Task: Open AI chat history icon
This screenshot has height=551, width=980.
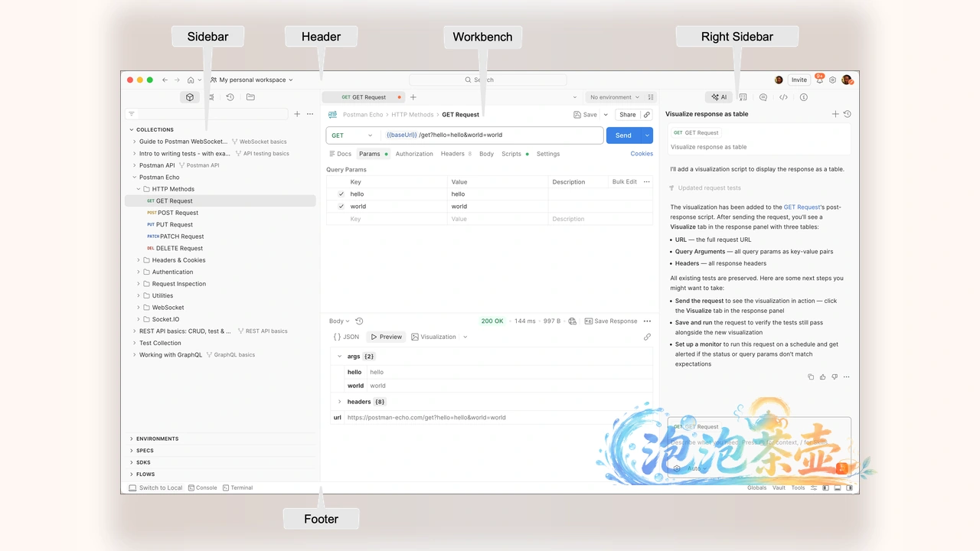Action: [847, 114]
